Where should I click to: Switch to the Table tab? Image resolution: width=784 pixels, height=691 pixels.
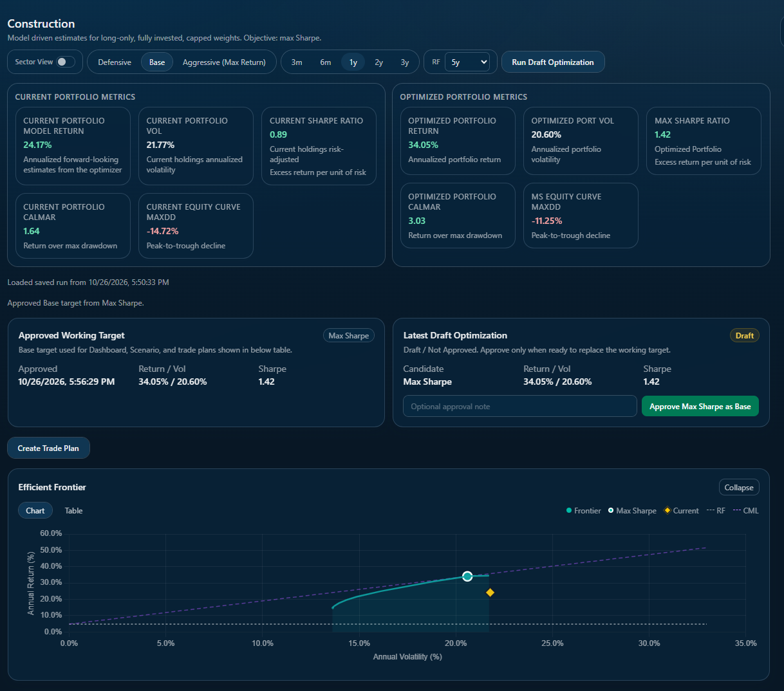[x=73, y=511]
